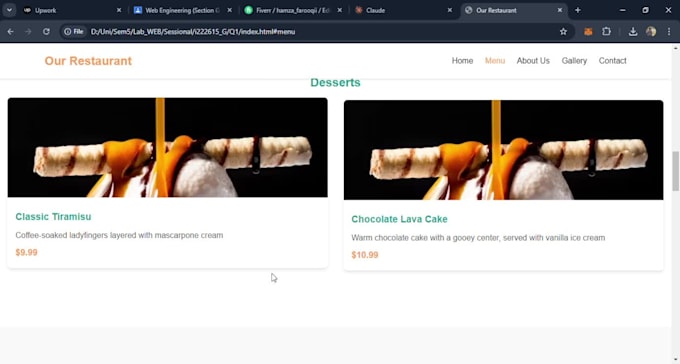
Task: Click the Warm chocolate cake description
Action: [478, 238]
